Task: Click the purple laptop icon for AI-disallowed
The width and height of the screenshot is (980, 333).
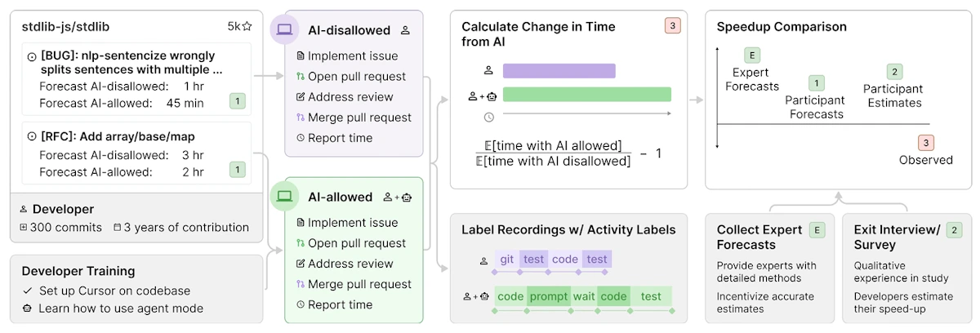Action: pyautogui.click(x=284, y=29)
